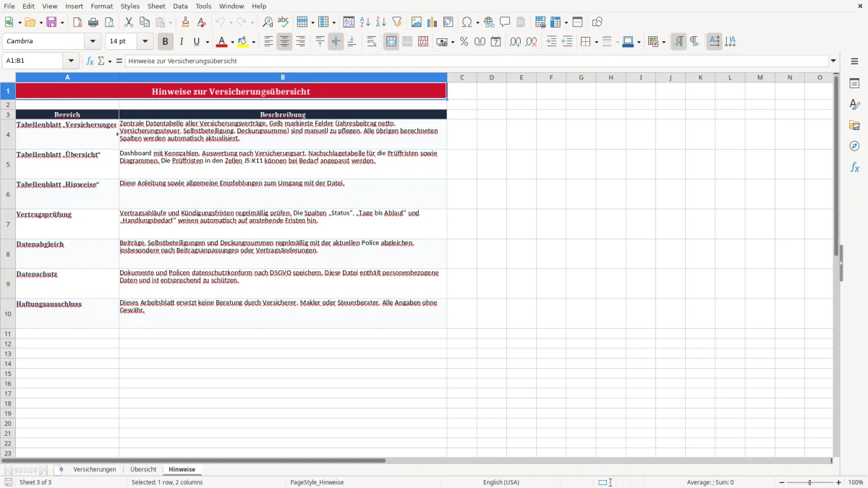This screenshot has width=868, height=488.
Task: Toggle Merge and Center Cells
Action: point(391,42)
